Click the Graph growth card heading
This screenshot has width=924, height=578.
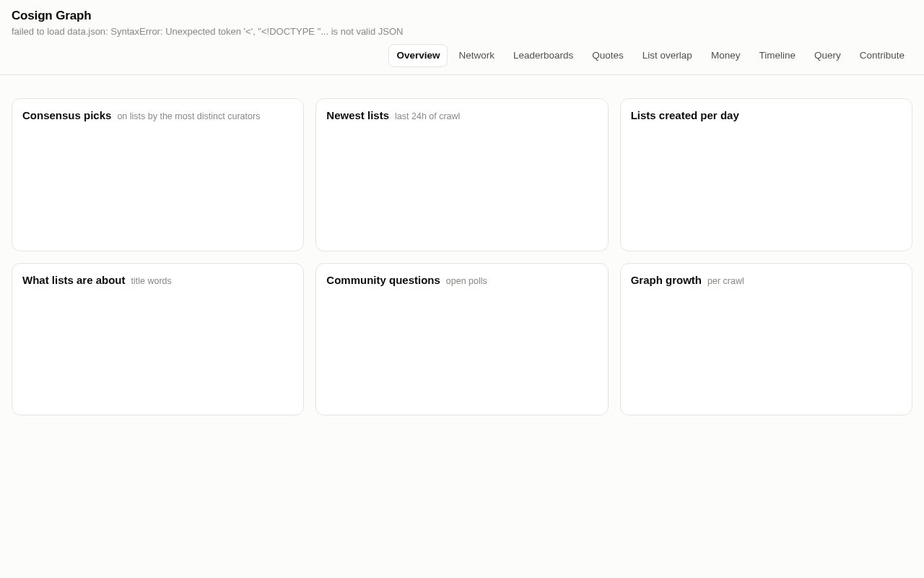666,280
